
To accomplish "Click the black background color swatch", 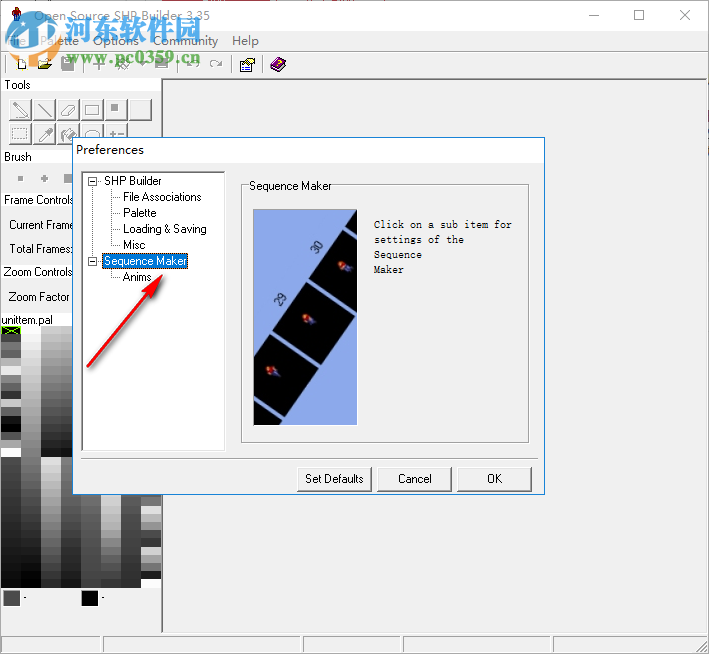I will click(x=90, y=598).
